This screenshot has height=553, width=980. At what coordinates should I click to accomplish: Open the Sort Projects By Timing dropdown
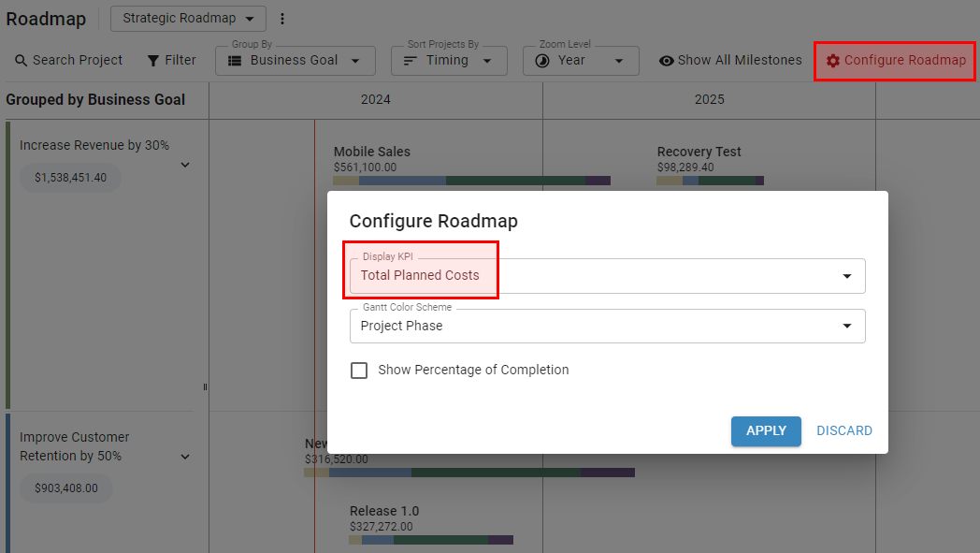tap(449, 61)
